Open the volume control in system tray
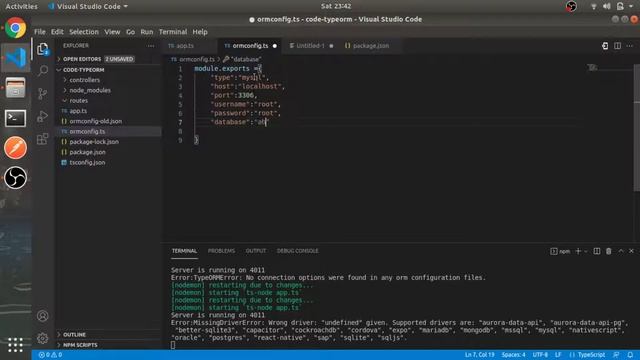 (x=607, y=6)
